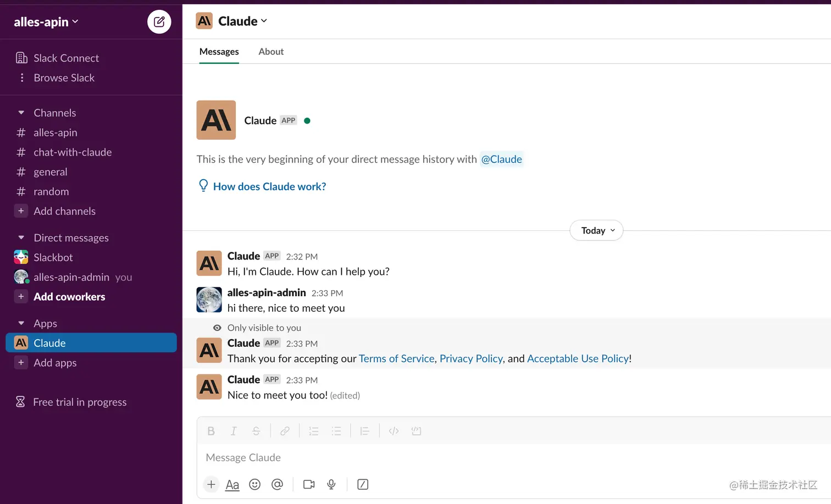The image size is (831, 504).
Task: Open the emoji picker
Action: (254, 484)
